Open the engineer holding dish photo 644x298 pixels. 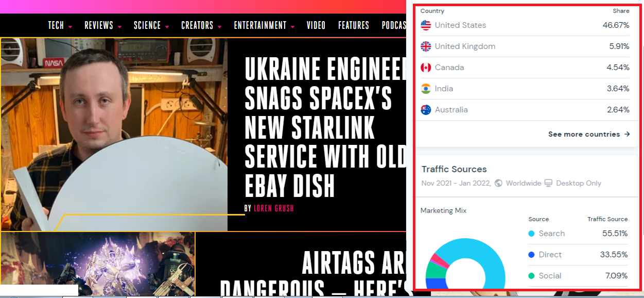[114, 135]
